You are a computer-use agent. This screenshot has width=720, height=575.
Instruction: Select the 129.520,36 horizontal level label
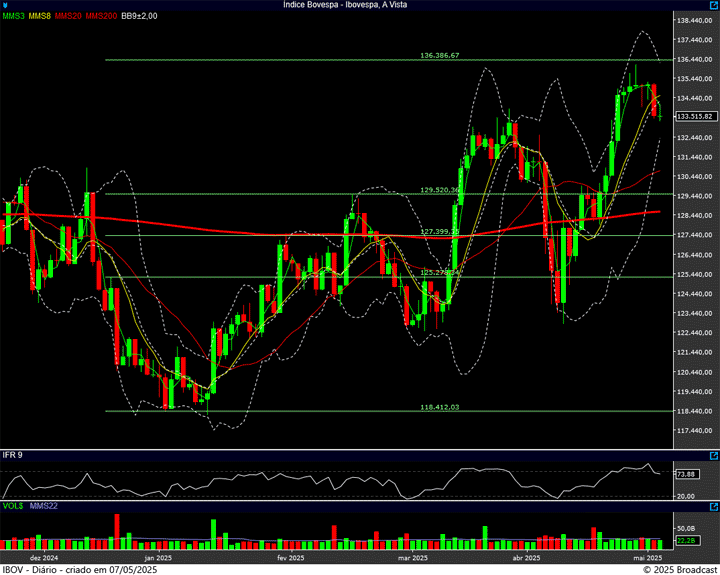[x=440, y=189]
